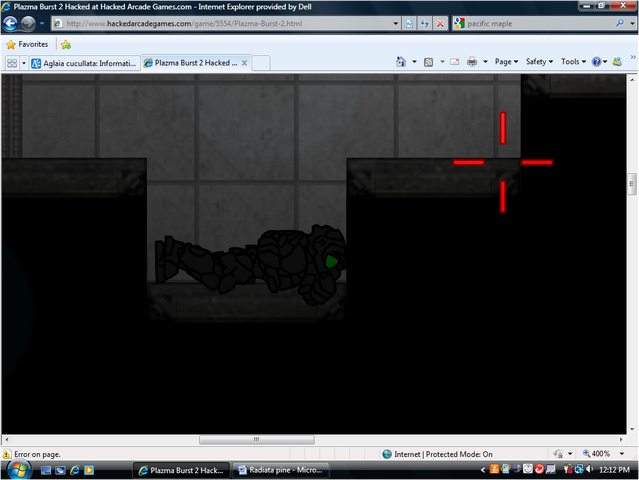
Task: Select the Plazma Burst 2 Hack taskbar button
Action: pos(182,470)
